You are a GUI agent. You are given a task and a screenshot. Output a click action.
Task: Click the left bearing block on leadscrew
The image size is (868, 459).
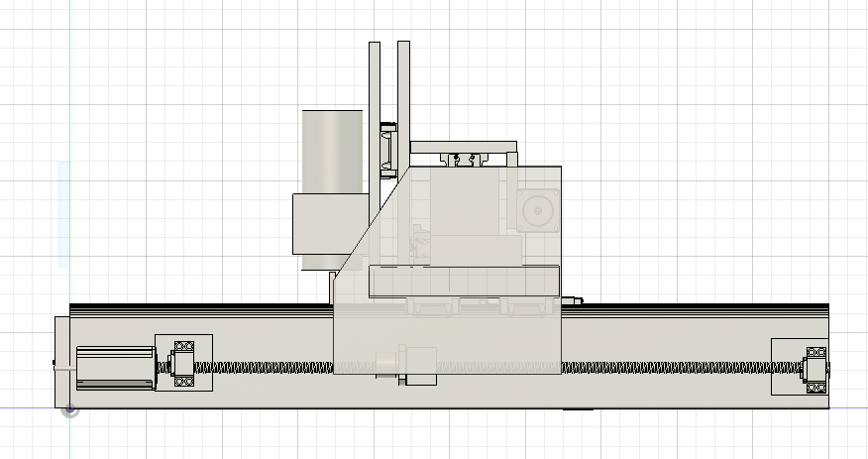(183, 363)
